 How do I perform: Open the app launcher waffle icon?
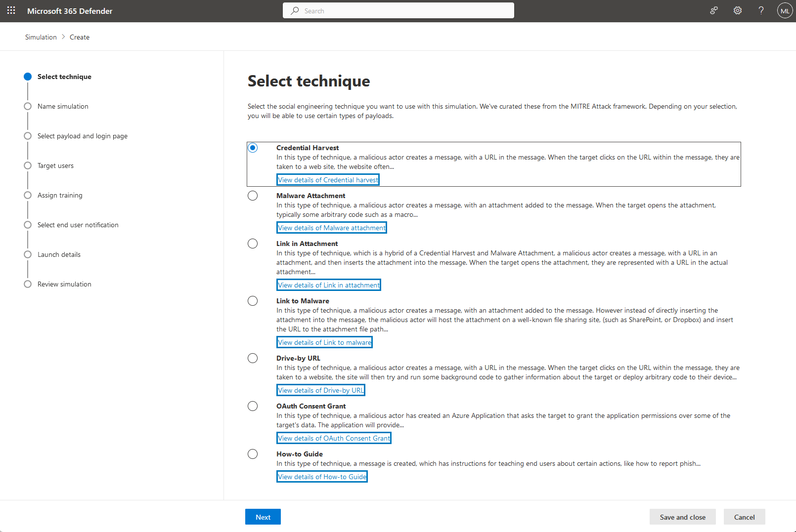point(11,10)
